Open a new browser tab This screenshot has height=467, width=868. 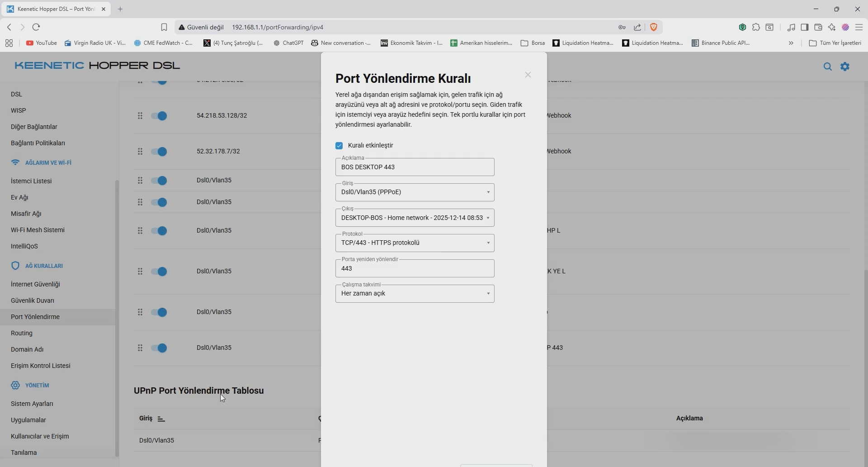tap(120, 9)
